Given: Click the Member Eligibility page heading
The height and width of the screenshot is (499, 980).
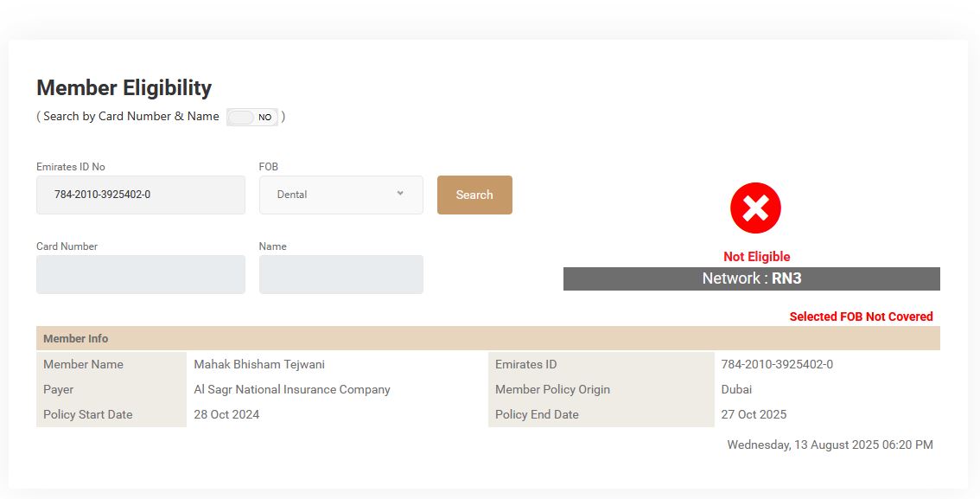Looking at the screenshot, I should (x=124, y=88).
